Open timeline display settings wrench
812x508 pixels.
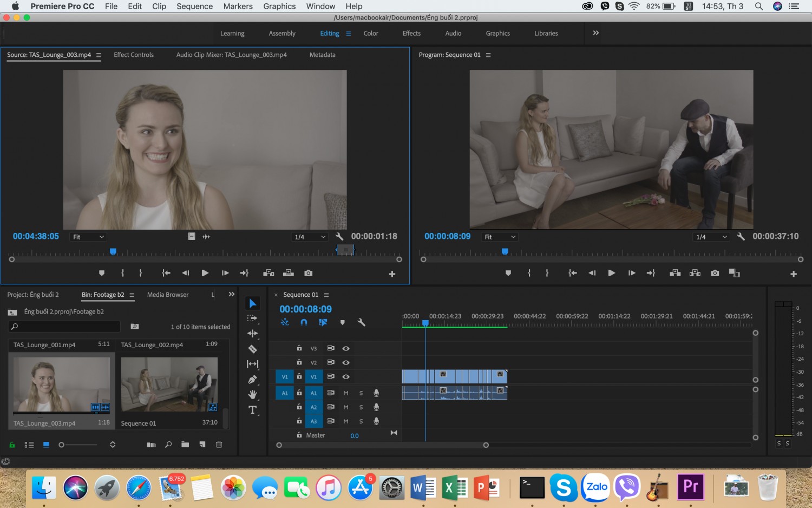[x=361, y=322]
